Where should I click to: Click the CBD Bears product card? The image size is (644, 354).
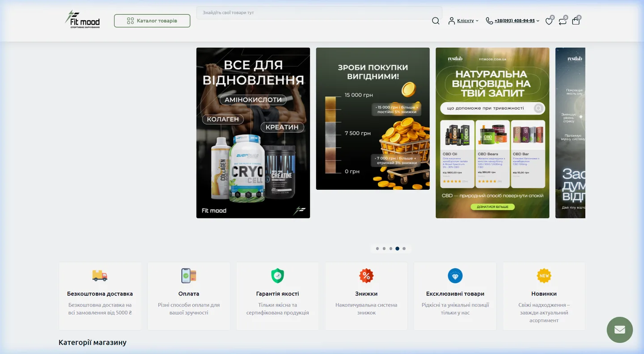(492, 154)
